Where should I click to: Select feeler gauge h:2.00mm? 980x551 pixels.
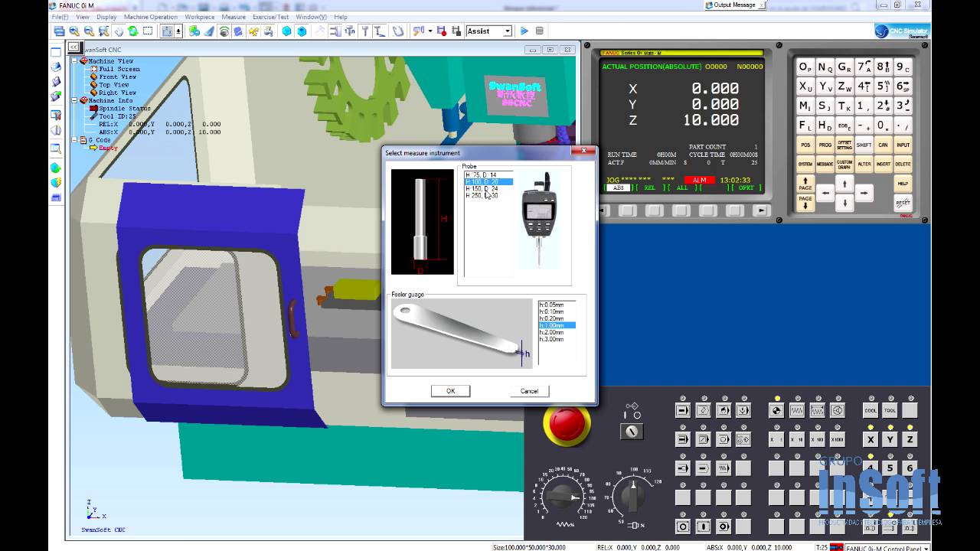(x=557, y=332)
